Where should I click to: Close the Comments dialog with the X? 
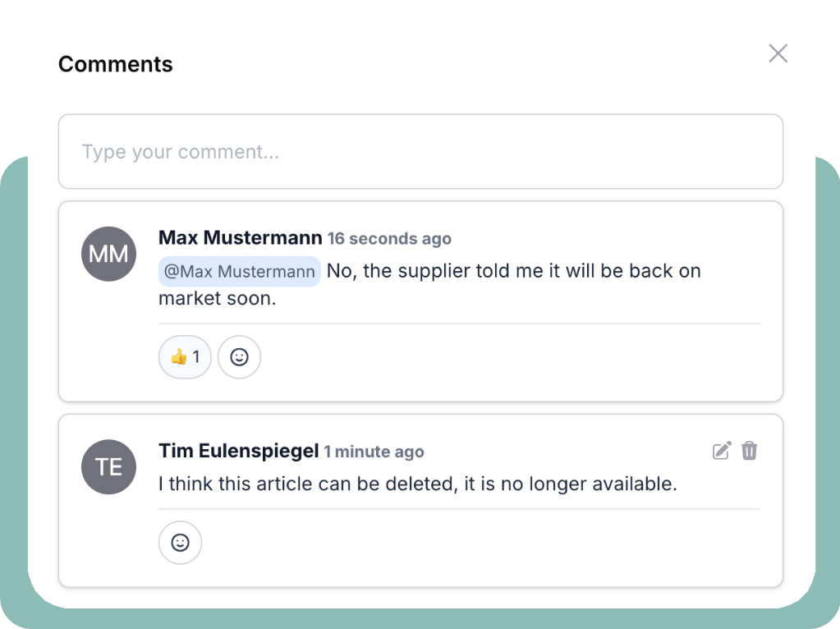(x=778, y=54)
